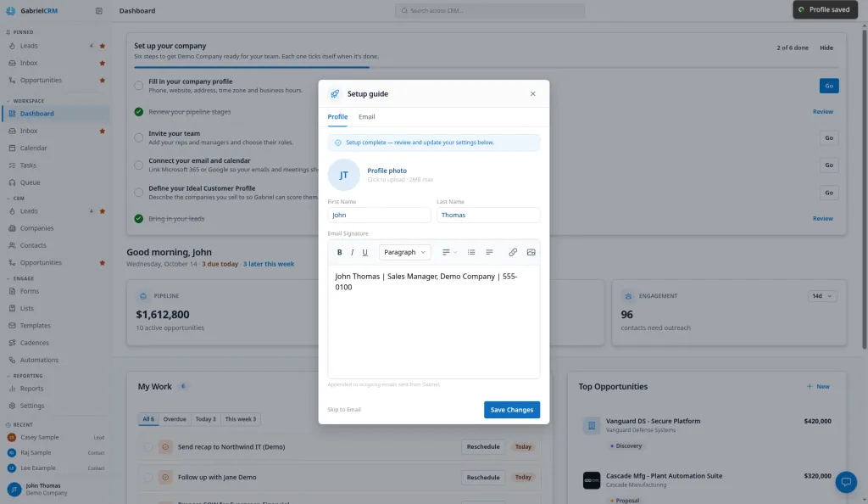Insert a link in the signature
The image size is (868, 504).
coord(513,252)
